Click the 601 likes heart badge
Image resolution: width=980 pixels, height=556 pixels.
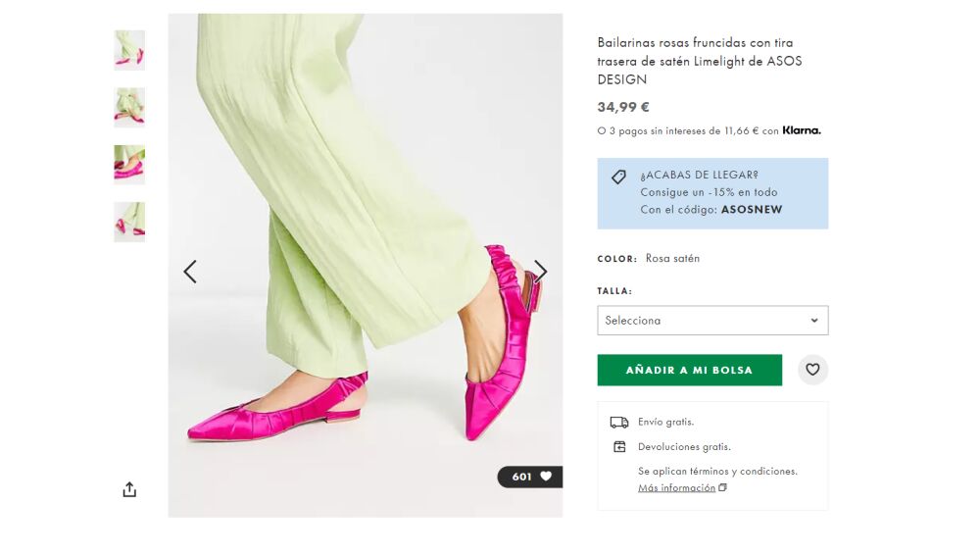point(530,477)
